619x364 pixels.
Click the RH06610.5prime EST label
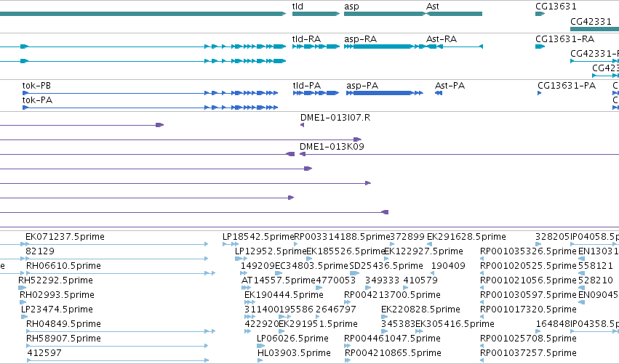coord(63,266)
